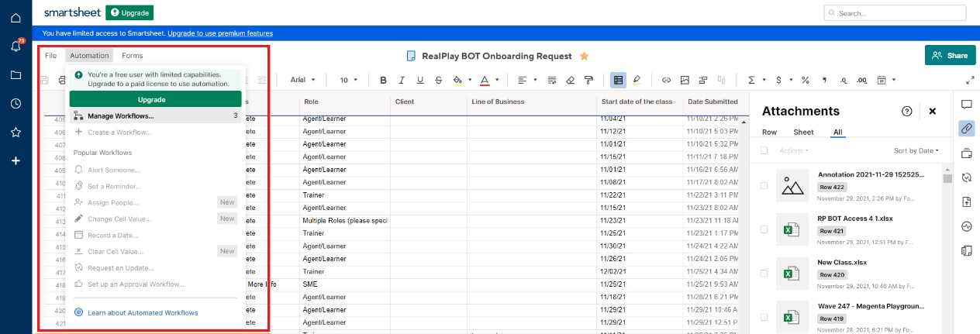Open the Recents clock in sidebar
This screenshot has width=980, height=334.
[x=16, y=104]
